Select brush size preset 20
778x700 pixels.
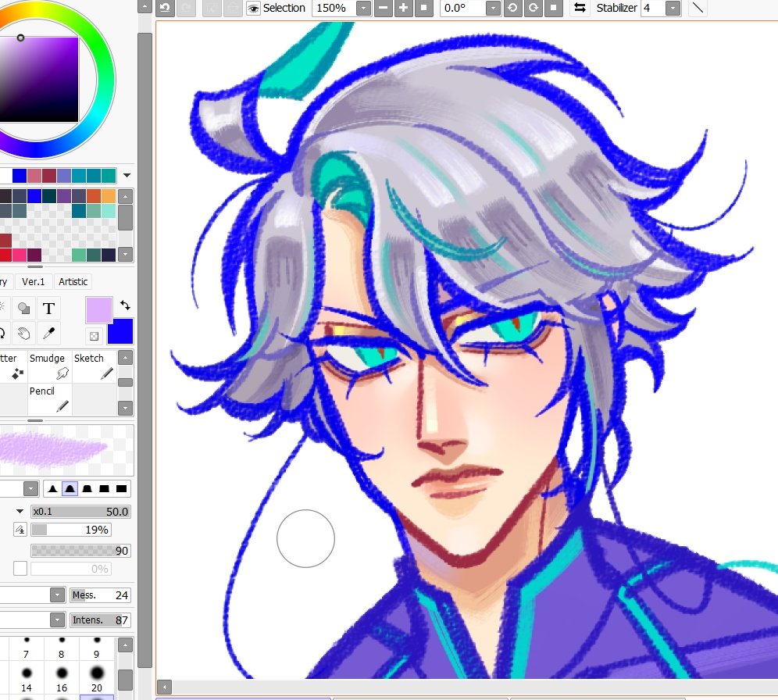(x=97, y=677)
